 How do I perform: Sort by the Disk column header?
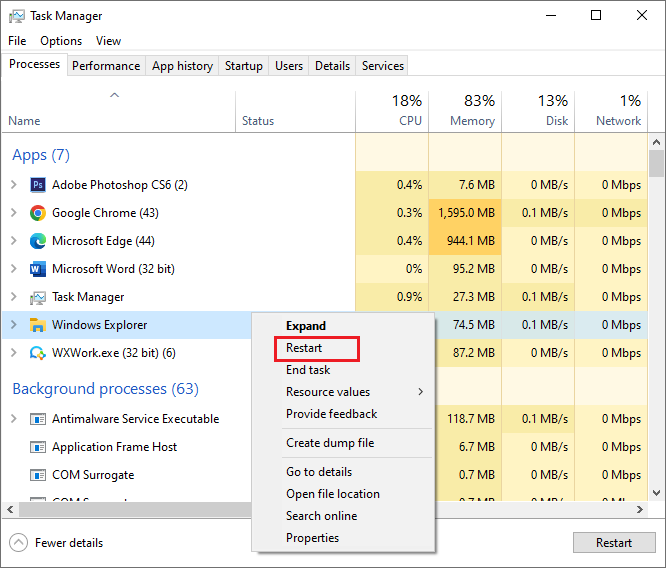pyautogui.click(x=538, y=111)
